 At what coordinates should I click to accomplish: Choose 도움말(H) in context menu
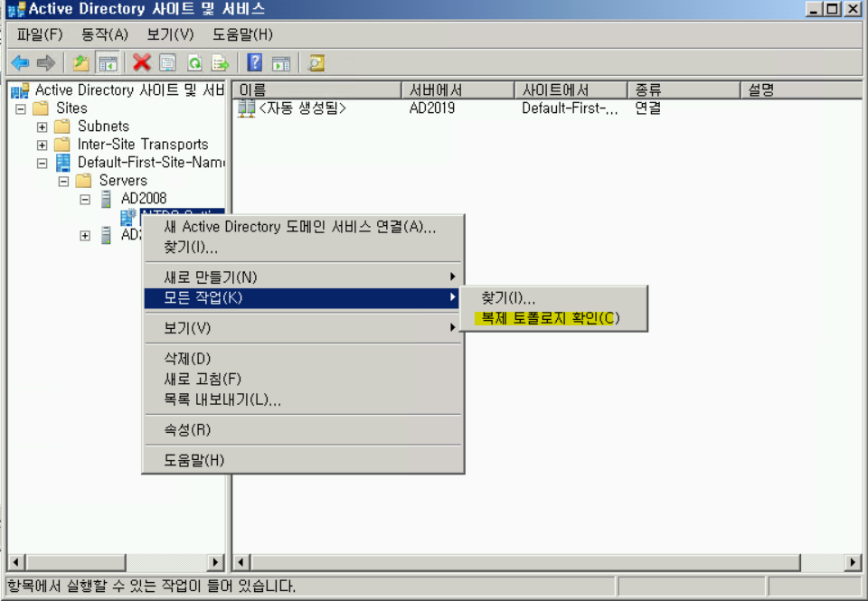click(302, 460)
